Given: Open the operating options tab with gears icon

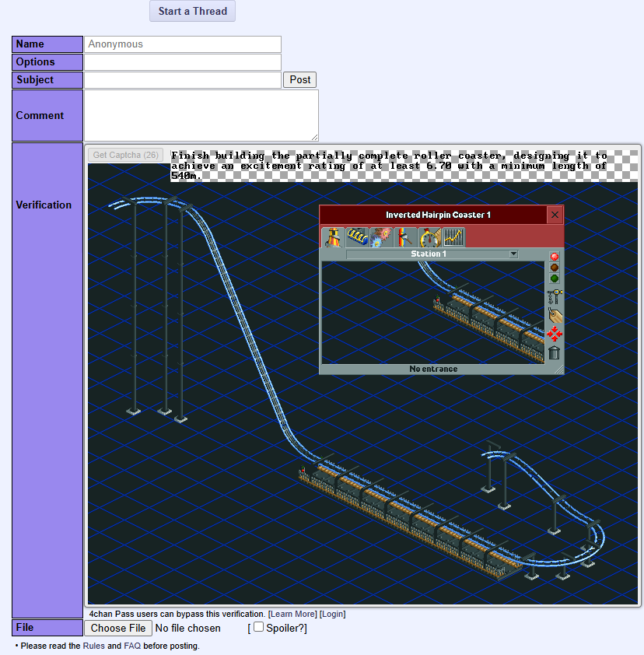Looking at the screenshot, I should click(381, 237).
